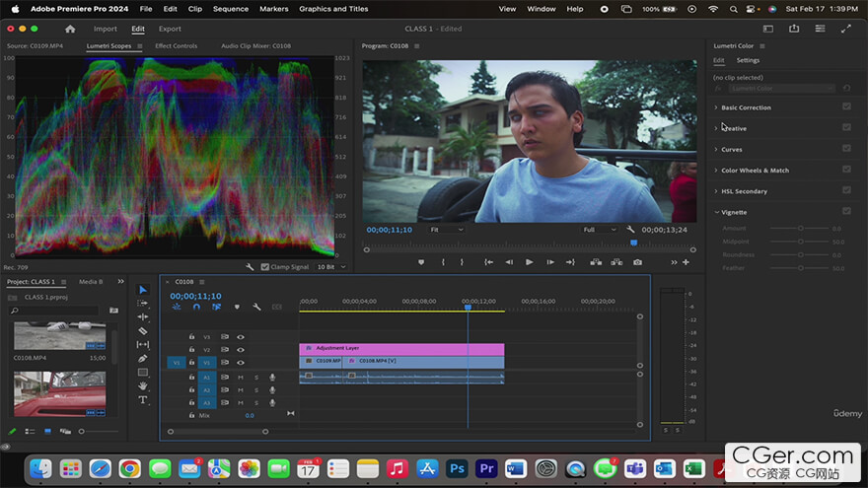Select the Razor tool in the tools panel
The image size is (868, 488).
(x=143, y=330)
